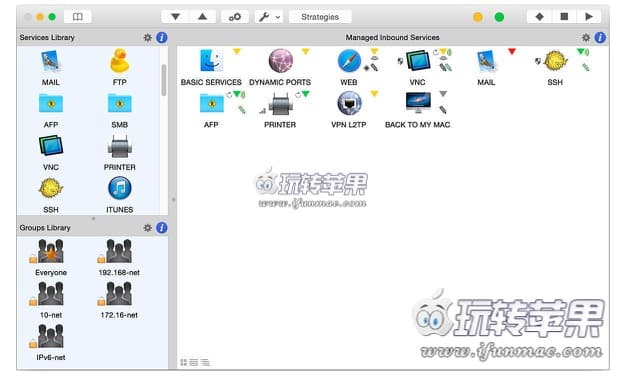Select VNC in the Services Library
625x378 pixels.
tap(51, 146)
